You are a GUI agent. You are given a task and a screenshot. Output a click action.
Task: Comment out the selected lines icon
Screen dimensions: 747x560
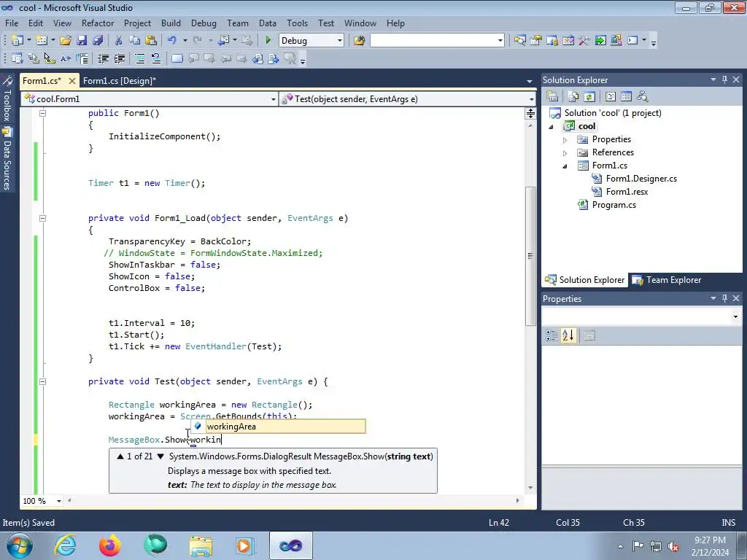click(x=139, y=58)
